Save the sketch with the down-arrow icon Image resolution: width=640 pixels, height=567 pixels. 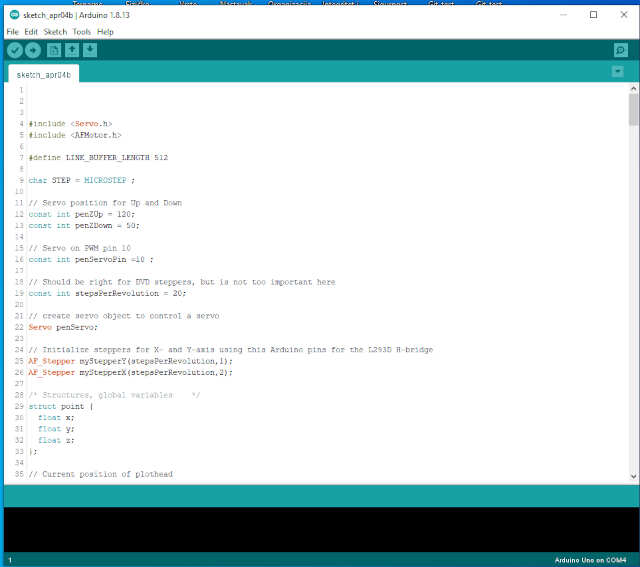click(x=90, y=50)
